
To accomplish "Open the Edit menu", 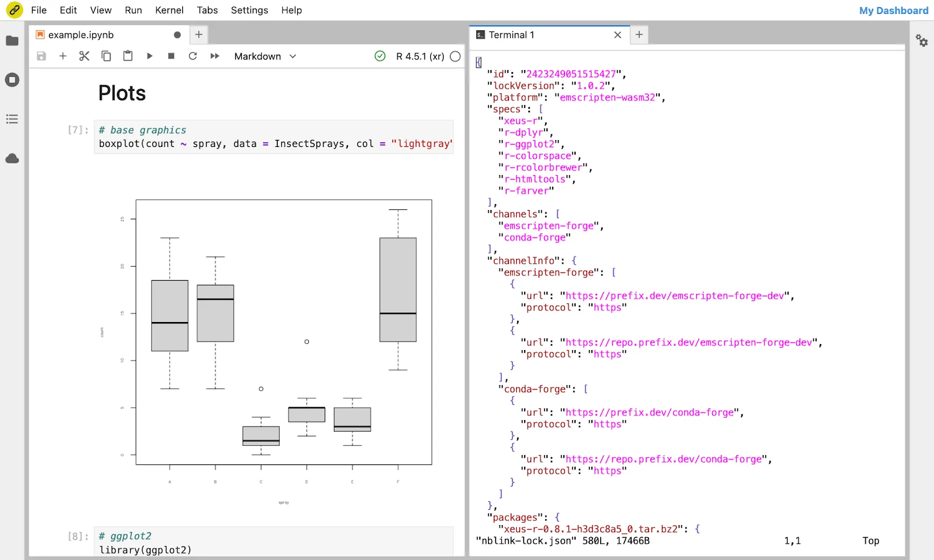I will click(68, 10).
